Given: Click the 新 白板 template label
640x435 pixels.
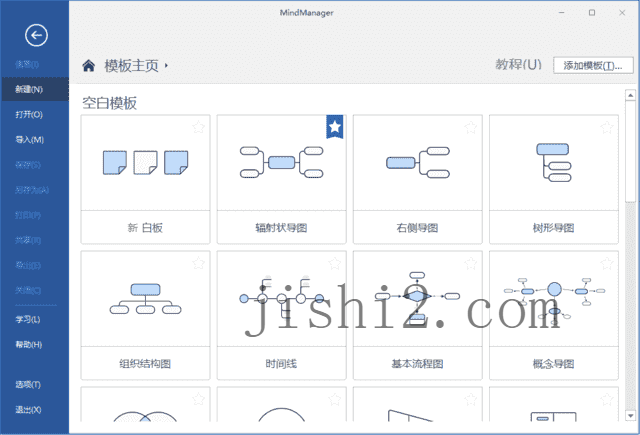Looking at the screenshot, I should click(x=145, y=227).
